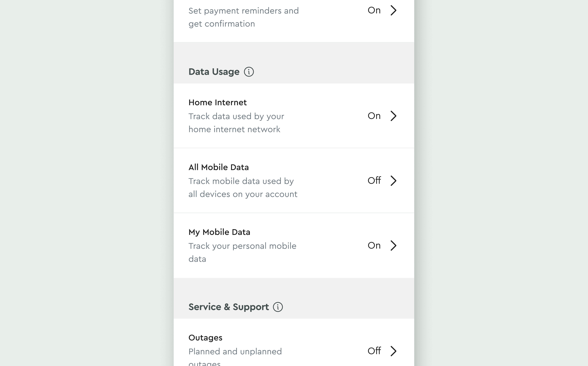Click the Outages row chevron arrow
Viewport: 588px width, 366px height.
[x=393, y=351]
